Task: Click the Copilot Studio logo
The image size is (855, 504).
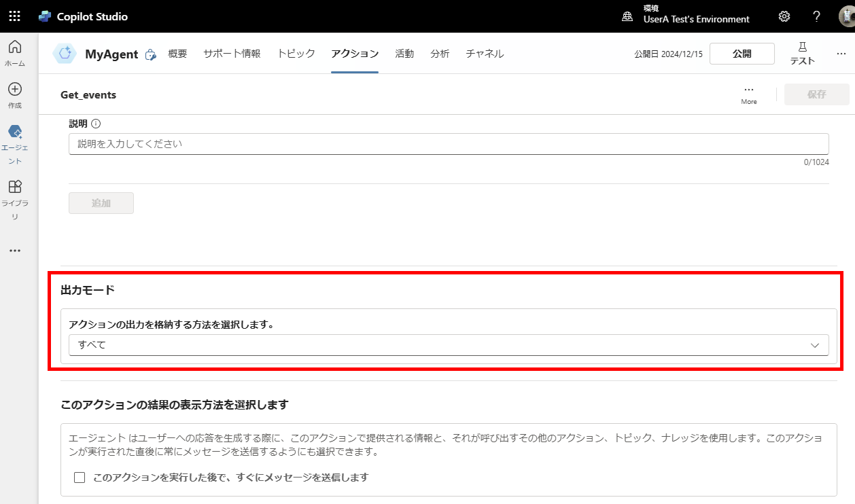Action: click(x=46, y=16)
